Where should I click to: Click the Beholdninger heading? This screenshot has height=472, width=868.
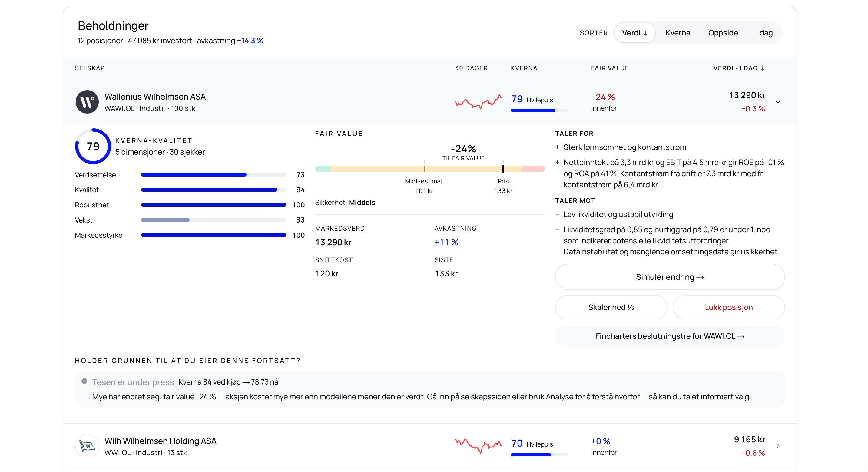point(113,26)
